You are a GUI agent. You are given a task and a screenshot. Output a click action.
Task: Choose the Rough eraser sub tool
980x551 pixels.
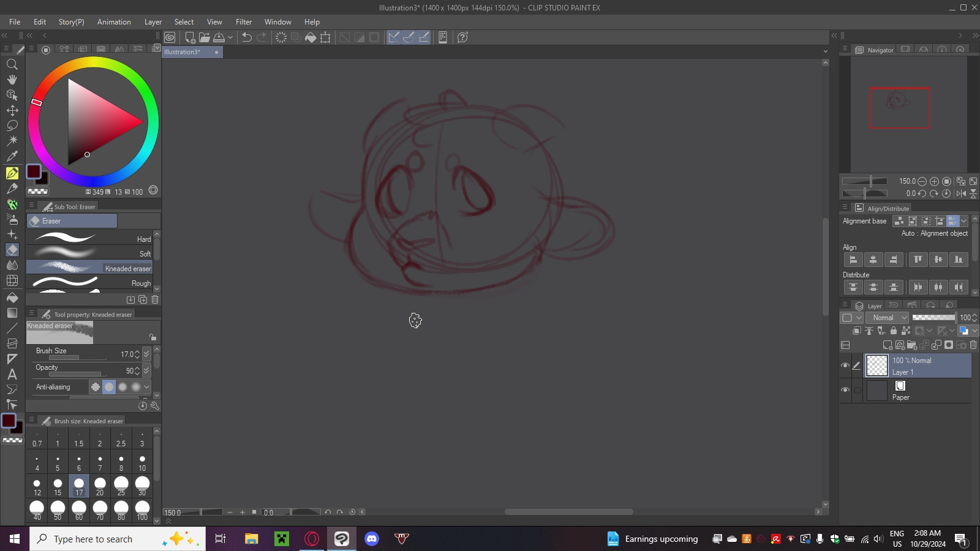coord(89,282)
